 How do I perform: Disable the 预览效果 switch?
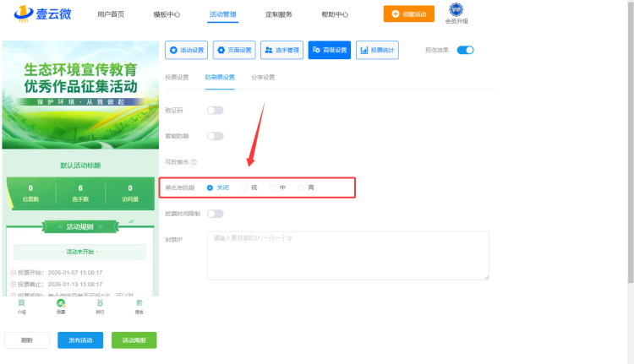point(465,50)
